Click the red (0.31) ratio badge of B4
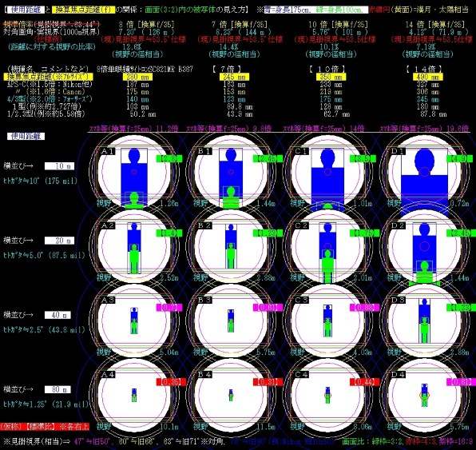This screenshot has width=476, height=450. point(268,382)
